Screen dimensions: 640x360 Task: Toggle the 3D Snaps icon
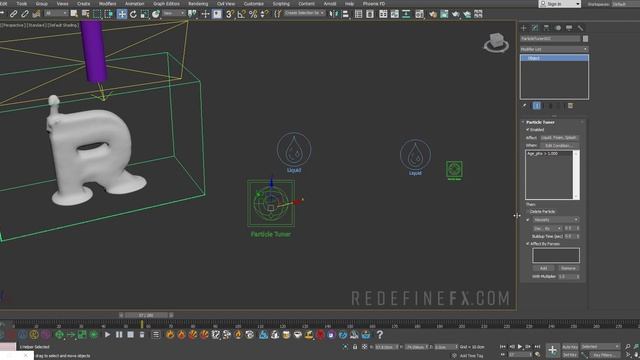click(x=230, y=14)
